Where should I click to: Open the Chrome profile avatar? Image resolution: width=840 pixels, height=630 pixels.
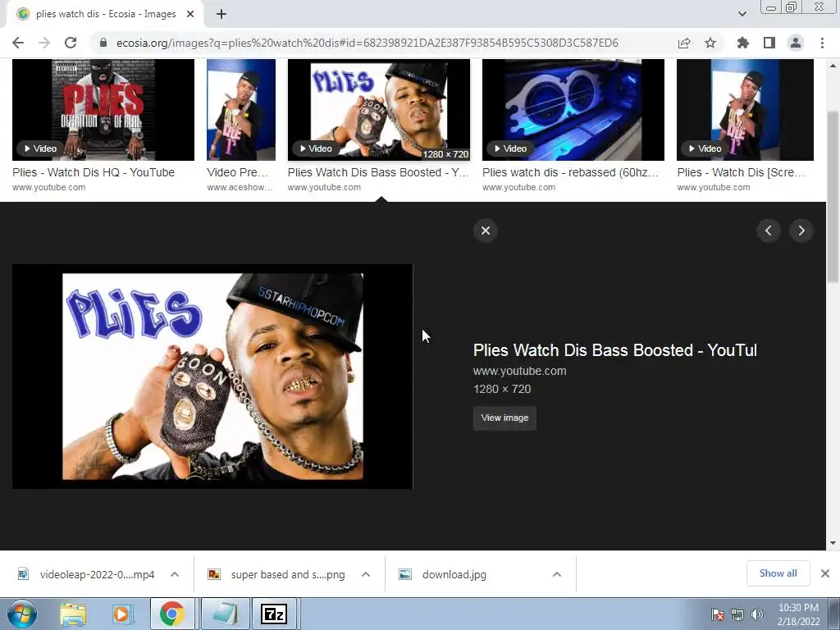[x=796, y=43]
